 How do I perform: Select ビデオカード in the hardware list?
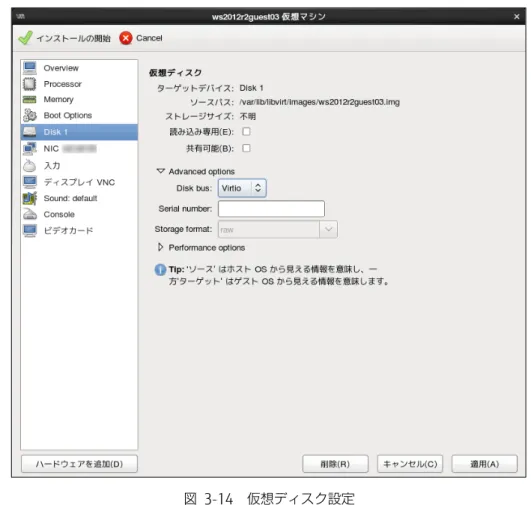click(x=79, y=230)
